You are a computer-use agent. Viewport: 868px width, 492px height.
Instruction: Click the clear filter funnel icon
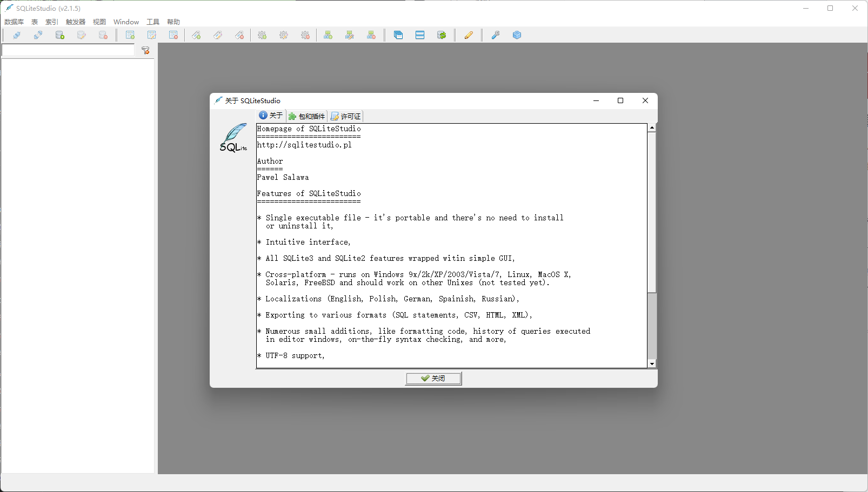click(145, 50)
